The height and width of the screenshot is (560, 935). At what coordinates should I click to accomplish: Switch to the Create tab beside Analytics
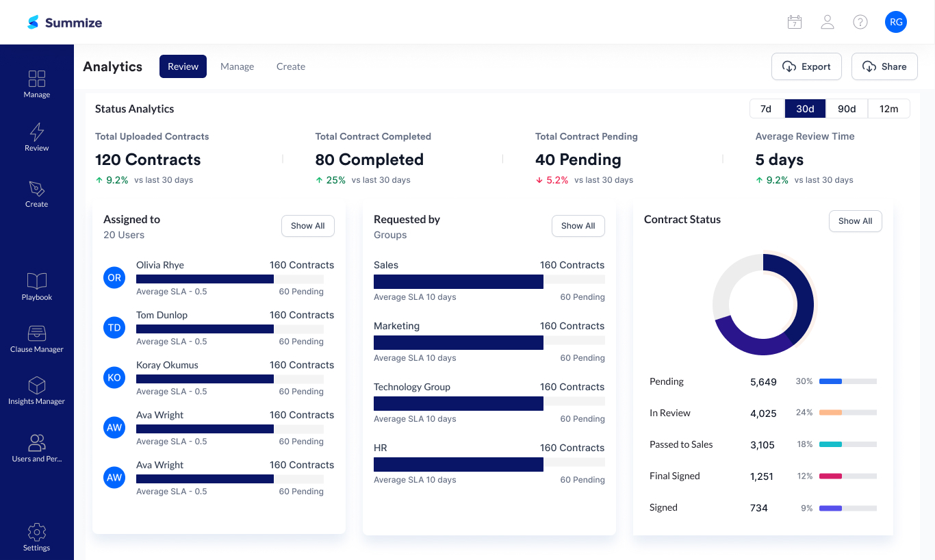click(x=291, y=66)
